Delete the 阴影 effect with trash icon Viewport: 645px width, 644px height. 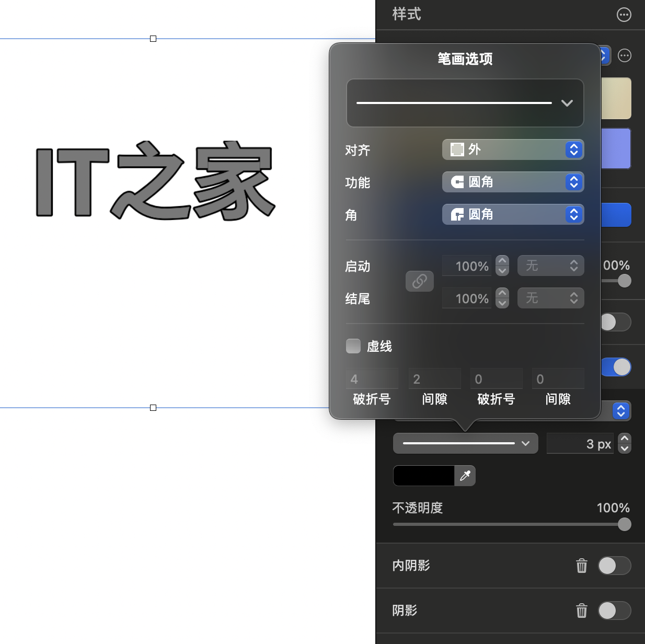[582, 611]
